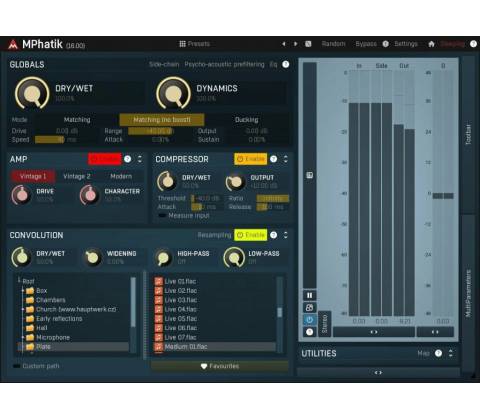Switch amp to Vintage 2
This screenshot has height=420, width=480.
tap(77, 176)
